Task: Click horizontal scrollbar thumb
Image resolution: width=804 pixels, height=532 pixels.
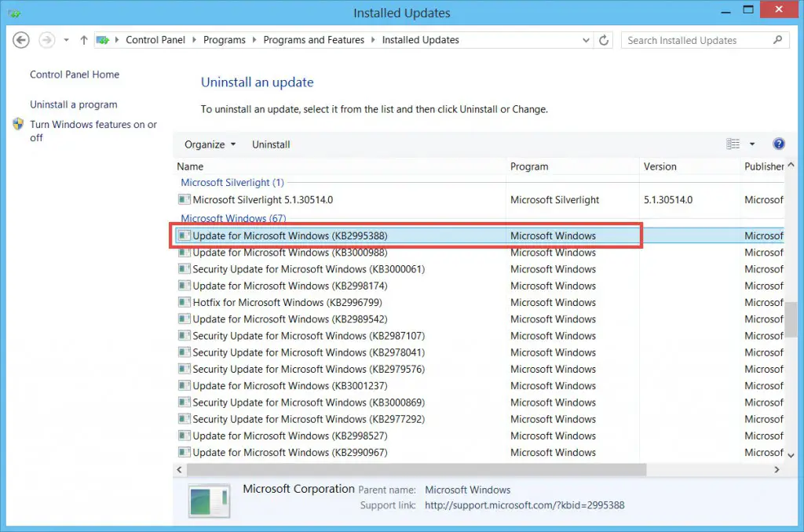Action: (x=417, y=469)
